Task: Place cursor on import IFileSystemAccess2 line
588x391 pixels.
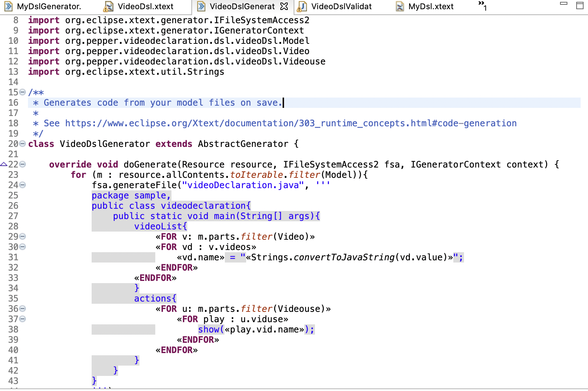Action: click(169, 20)
